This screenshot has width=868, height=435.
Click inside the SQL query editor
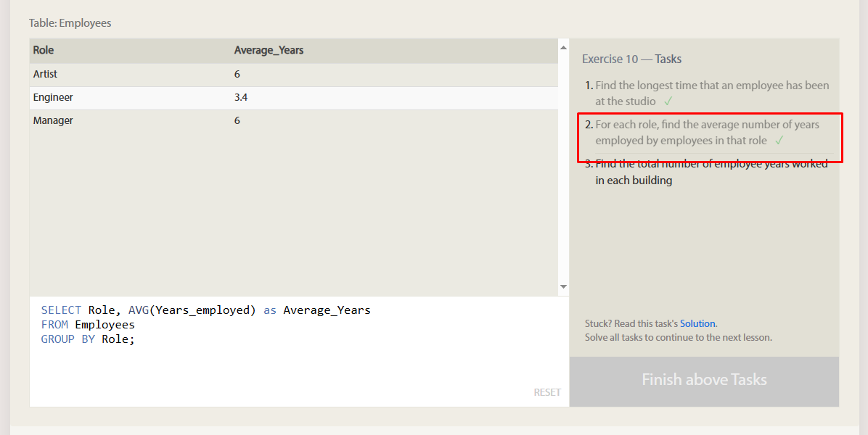coord(299,352)
